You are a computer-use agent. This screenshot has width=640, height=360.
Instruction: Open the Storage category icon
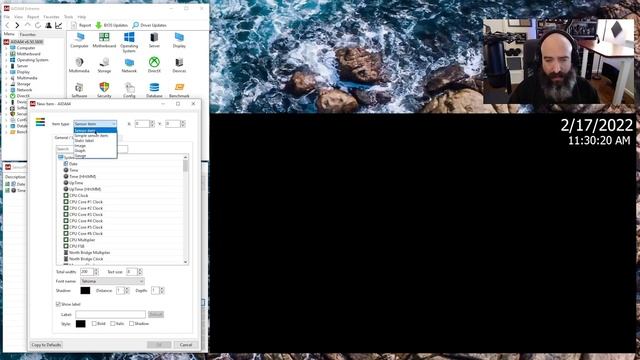click(x=104, y=65)
